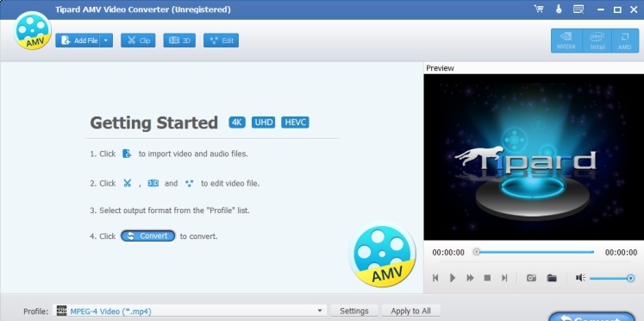Open the Edit effects tool
Image resolution: width=644 pixels, height=321 pixels.
tap(221, 41)
